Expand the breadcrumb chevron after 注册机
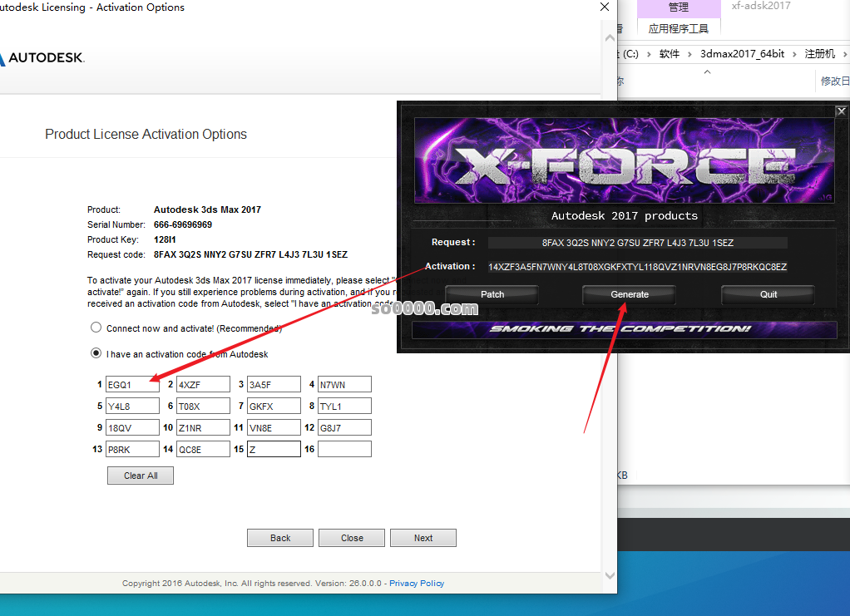Image resolution: width=850 pixels, height=616 pixels. click(845, 54)
